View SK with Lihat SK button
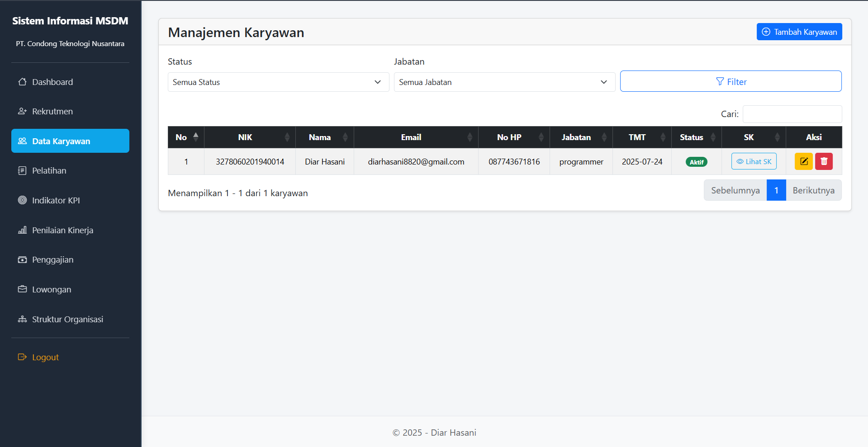The height and width of the screenshot is (447, 868). click(x=754, y=161)
